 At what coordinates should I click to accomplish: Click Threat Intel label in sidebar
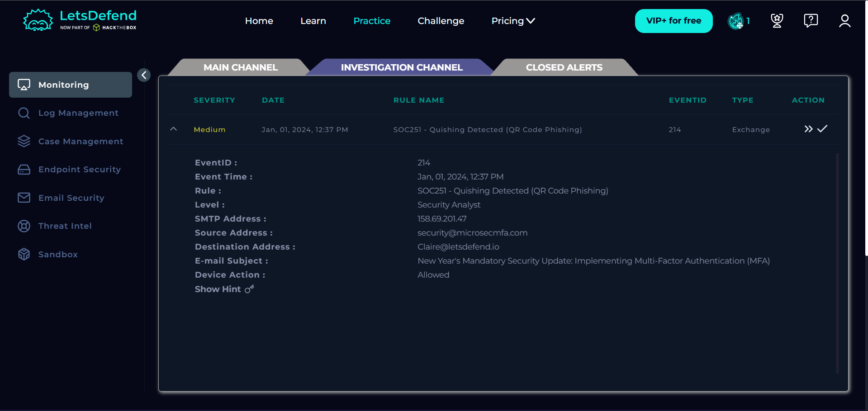click(x=65, y=226)
